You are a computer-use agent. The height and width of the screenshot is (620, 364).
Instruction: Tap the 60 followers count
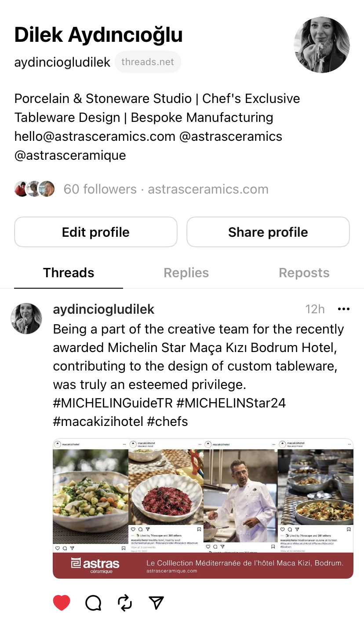[100, 189]
